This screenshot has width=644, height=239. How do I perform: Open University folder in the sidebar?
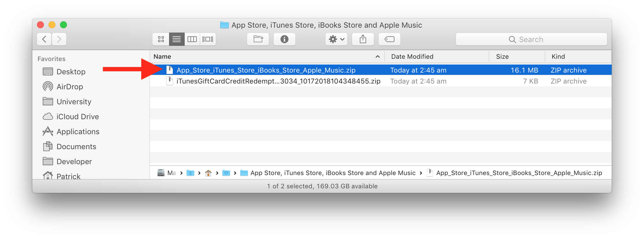click(x=74, y=102)
